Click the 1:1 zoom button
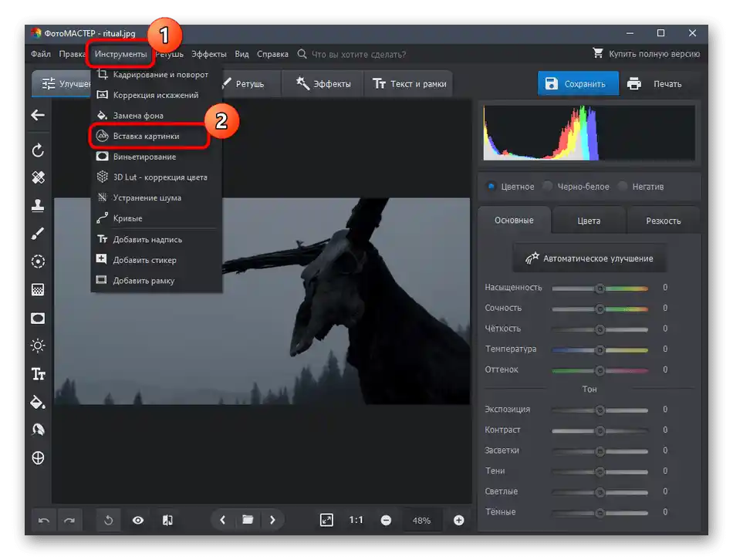 356,520
